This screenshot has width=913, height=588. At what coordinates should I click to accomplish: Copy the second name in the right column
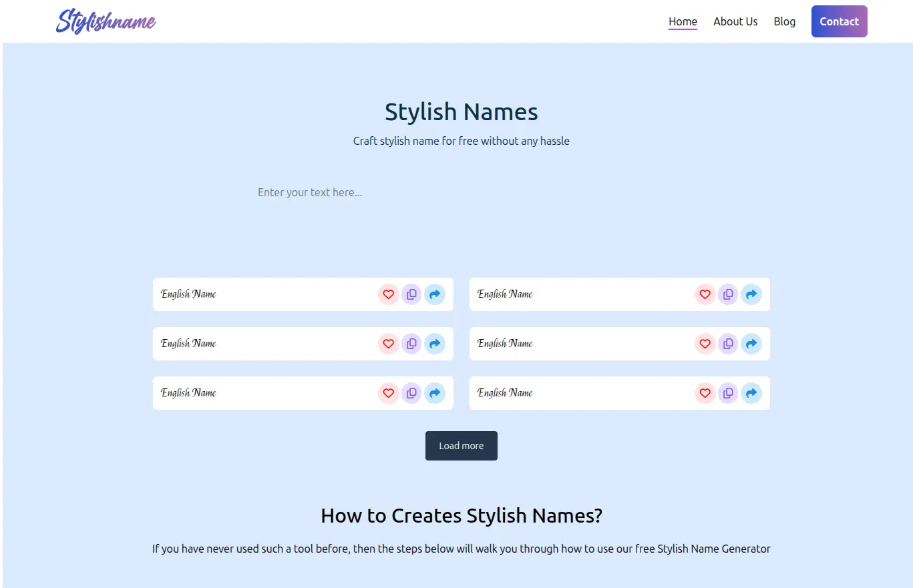727,344
